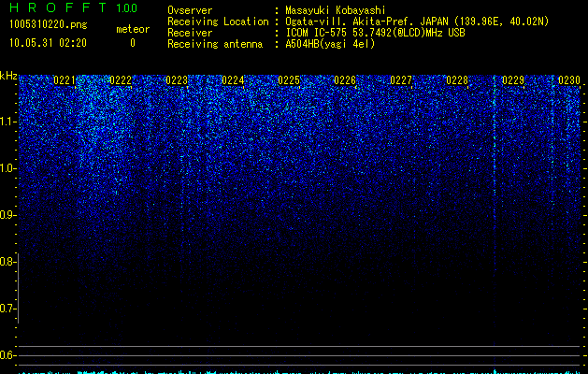Click frequency axis label 1.0
Image resolution: width=588 pixels, height=374 pixels.
(x=8, y=168)
